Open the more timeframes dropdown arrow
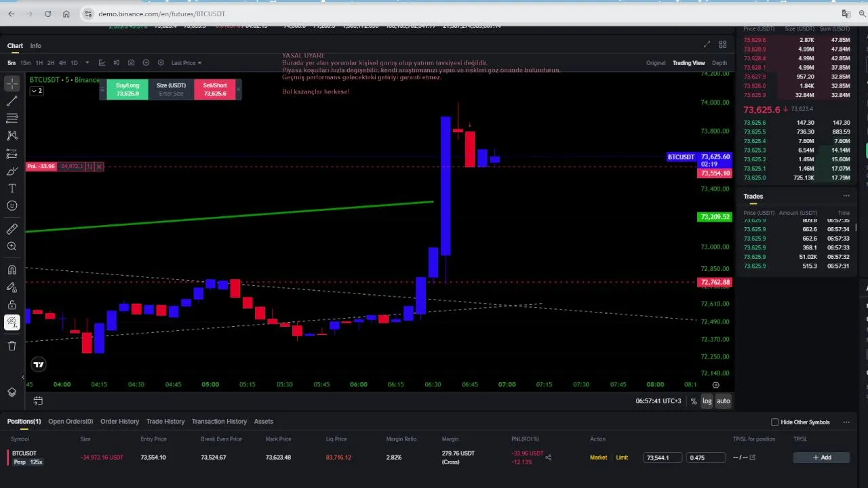Screen dimensions: 868x488 coord(87,63)
